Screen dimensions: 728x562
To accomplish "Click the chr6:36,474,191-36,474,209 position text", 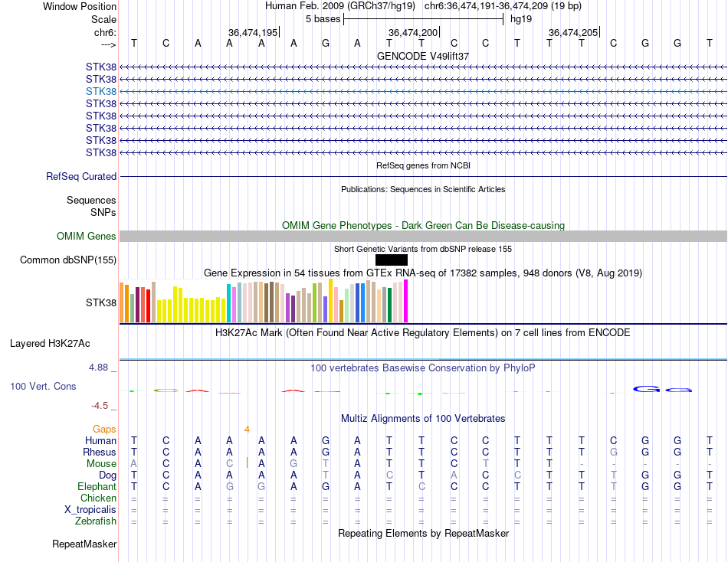I will coord(503,6).
